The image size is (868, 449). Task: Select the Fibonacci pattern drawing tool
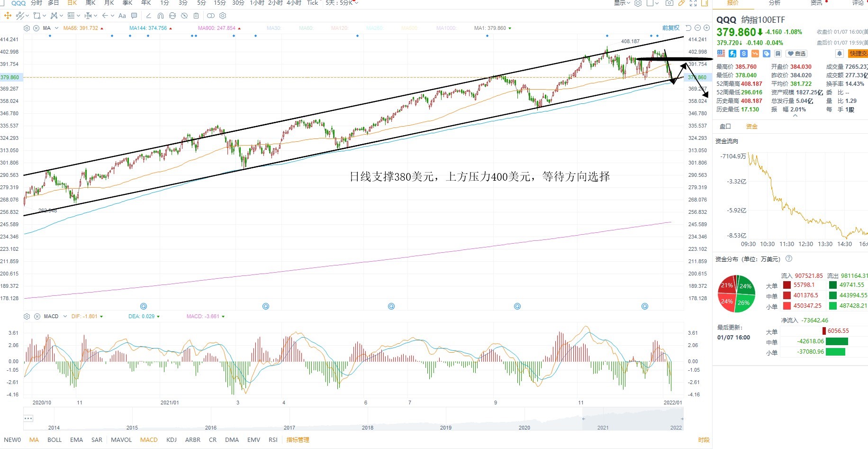tap(54, 16)
